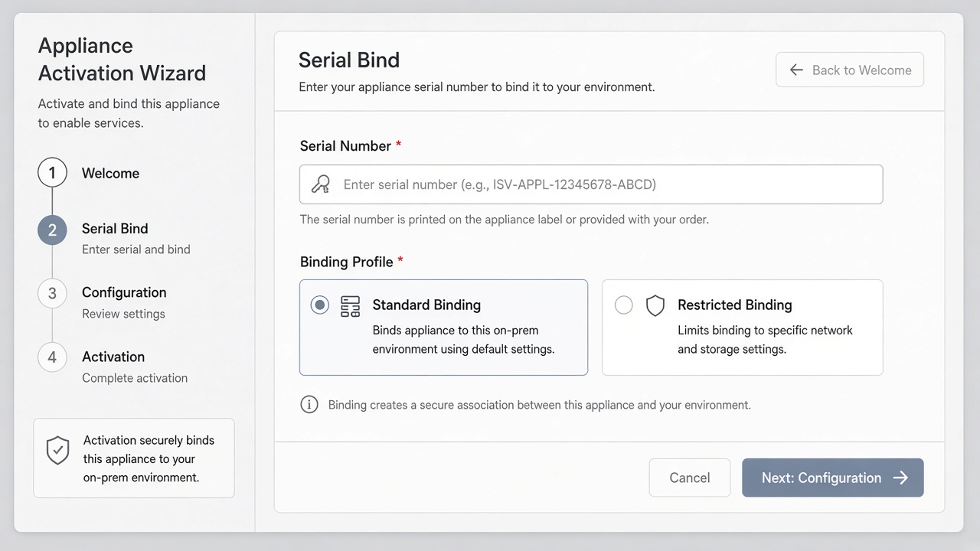Go to step 1 Welcome circle
This screenshot has height=551, width=980.
coord(52,173)
